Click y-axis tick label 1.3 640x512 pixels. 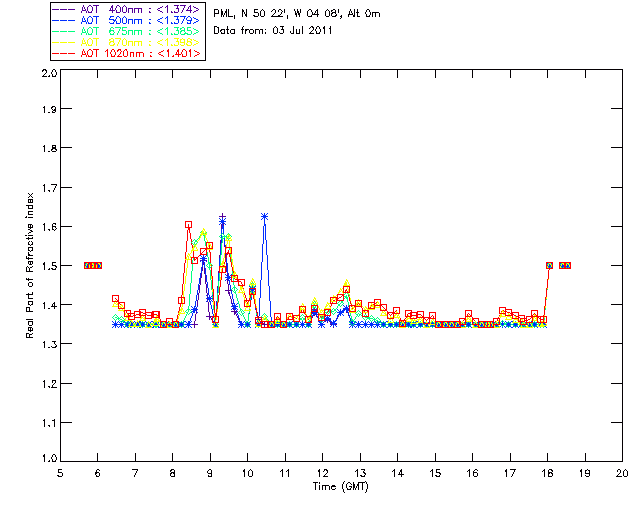point(49,344)
